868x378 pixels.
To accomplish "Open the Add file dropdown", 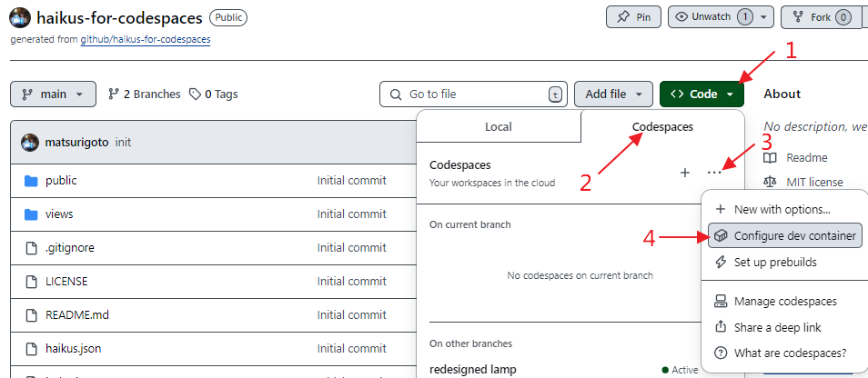I will [613, 94].
